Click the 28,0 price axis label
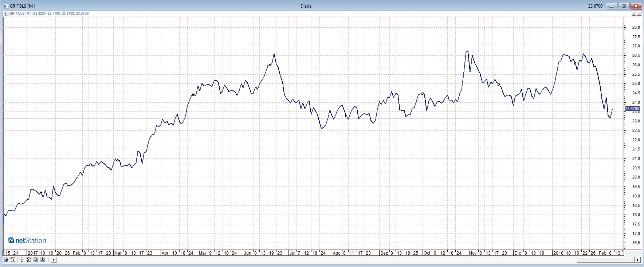The height and width of the screenshot is (267, 644). coord(636,28)
